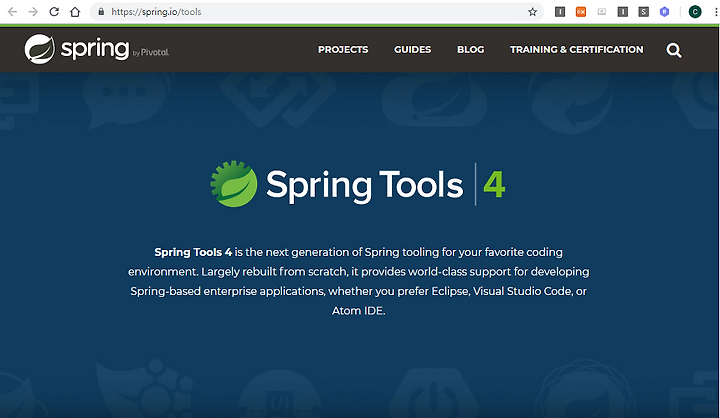Go back to the previous page

tap(12, 12)
